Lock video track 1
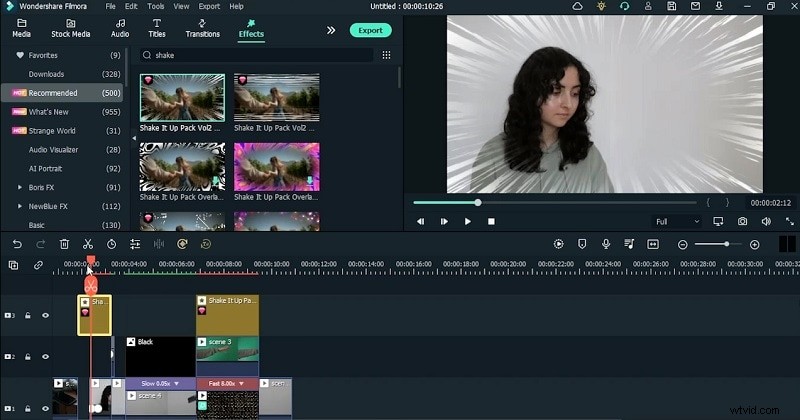 point(28,408)
